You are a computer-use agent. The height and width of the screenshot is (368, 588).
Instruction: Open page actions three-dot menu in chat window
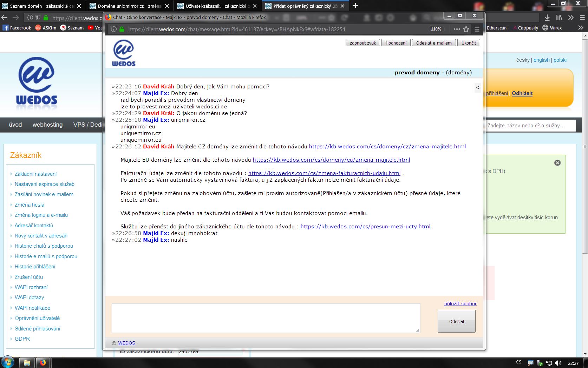[x=457, y=29]
